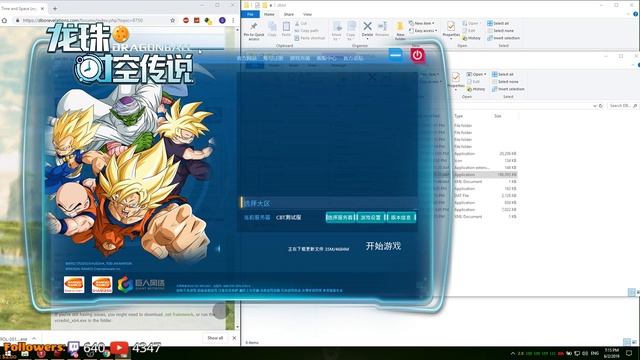Open the Home tab in the top Explorer window
The image size is (640, 360).
[x=269, y=14]
